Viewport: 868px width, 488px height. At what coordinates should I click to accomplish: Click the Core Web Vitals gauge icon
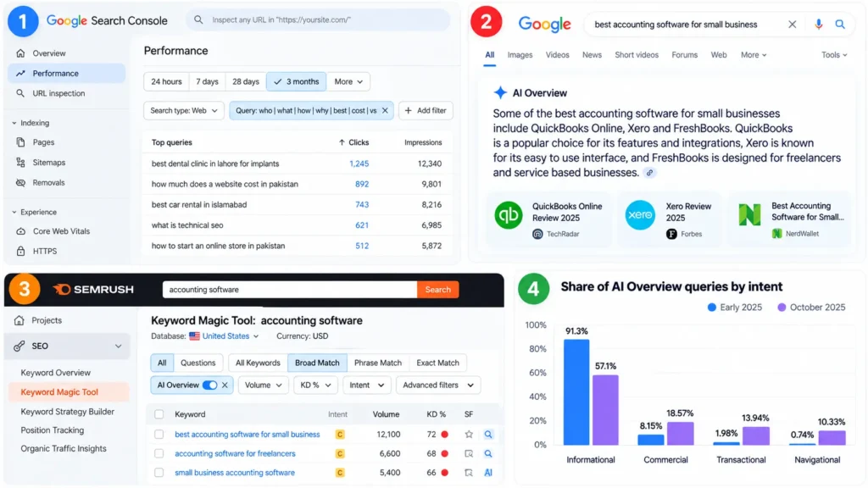click(x=20, y=231)
